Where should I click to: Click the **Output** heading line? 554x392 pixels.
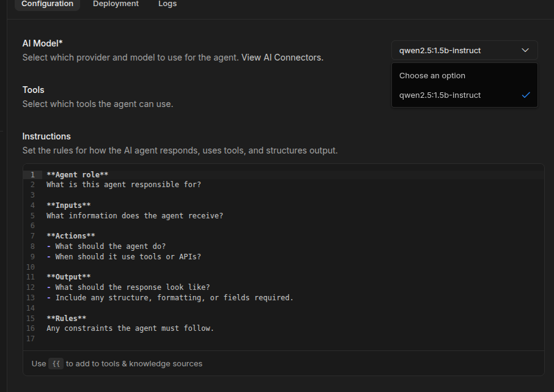pos(68,277)
